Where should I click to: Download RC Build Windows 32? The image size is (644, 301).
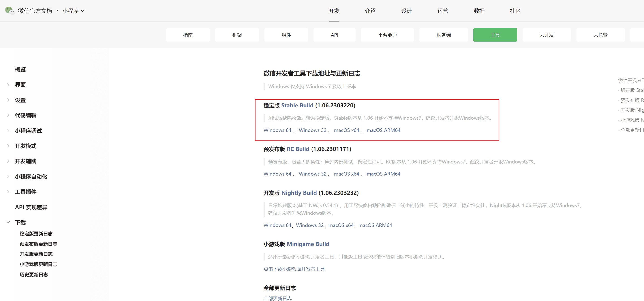[x=313, y=174]
